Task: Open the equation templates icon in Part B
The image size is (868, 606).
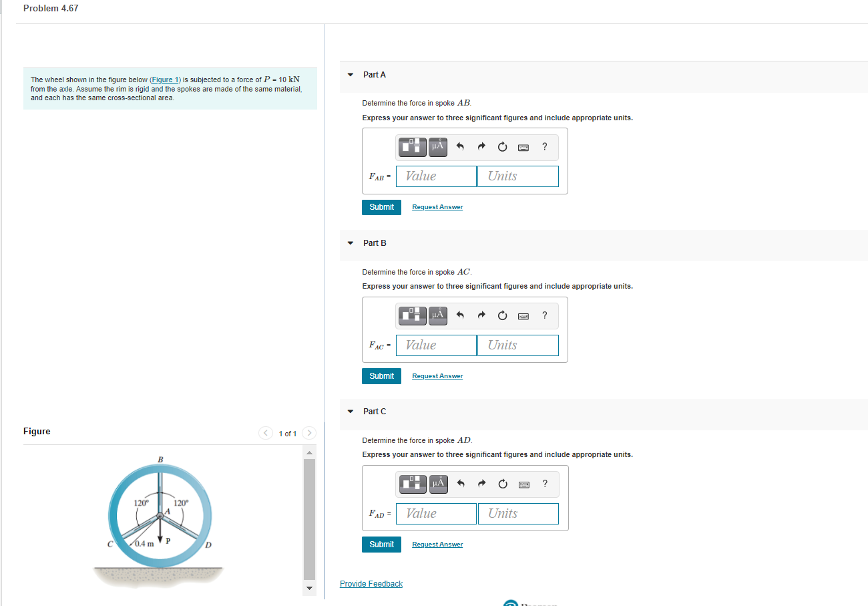Action: [412, 315]
